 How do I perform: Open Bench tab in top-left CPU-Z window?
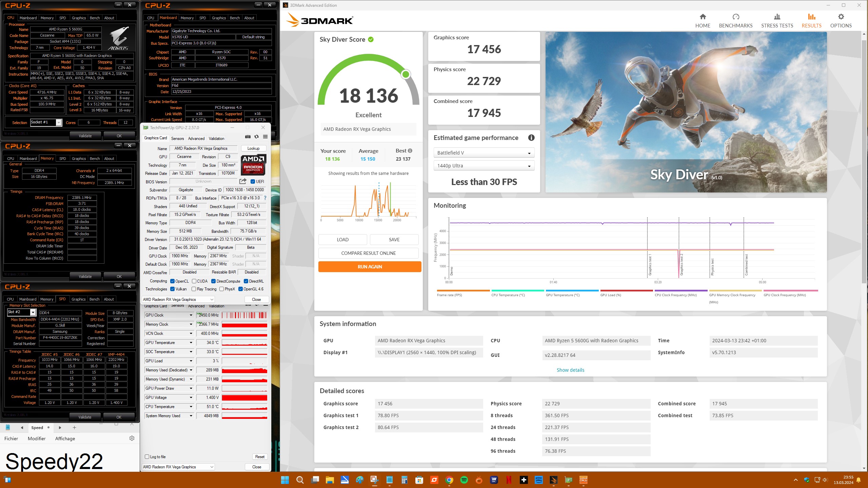95,18
